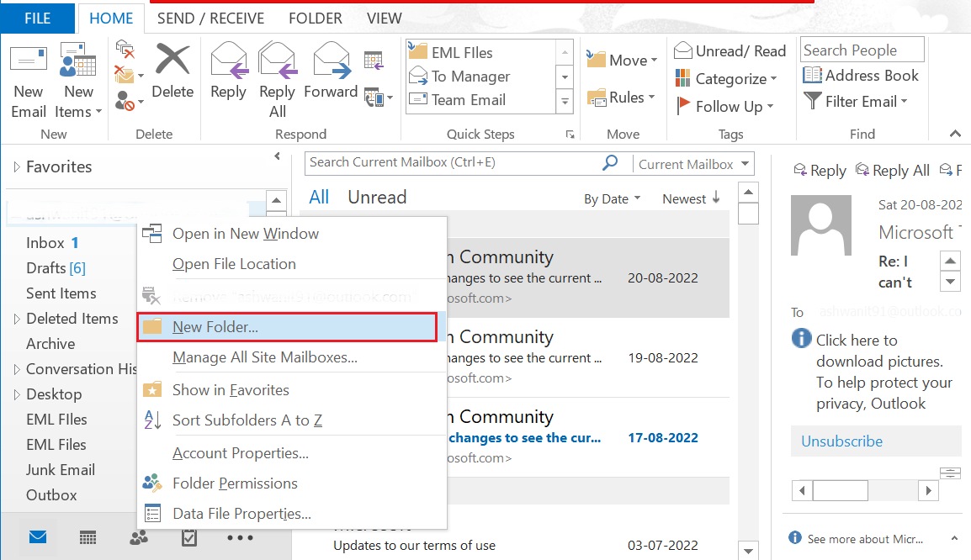Expand the Quick Steps gallery
The height and width of the screenshot is (560, 971).
[565, 101]
